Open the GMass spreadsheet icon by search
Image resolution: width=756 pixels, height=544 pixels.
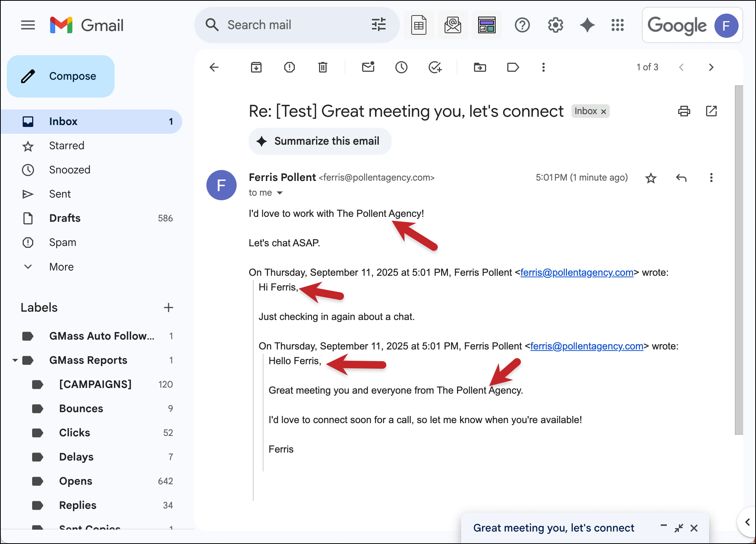[x=418, y=25]
